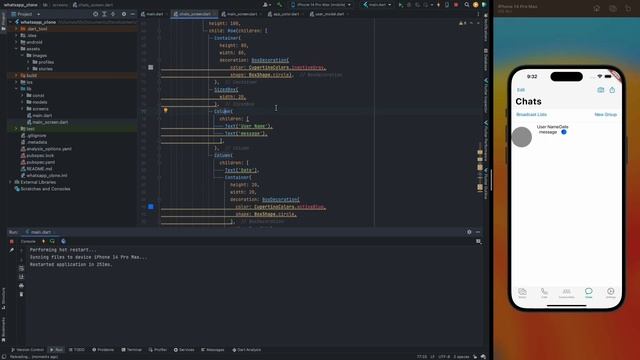Tap Broadcast Lists link in simulator

coord(531,115)
